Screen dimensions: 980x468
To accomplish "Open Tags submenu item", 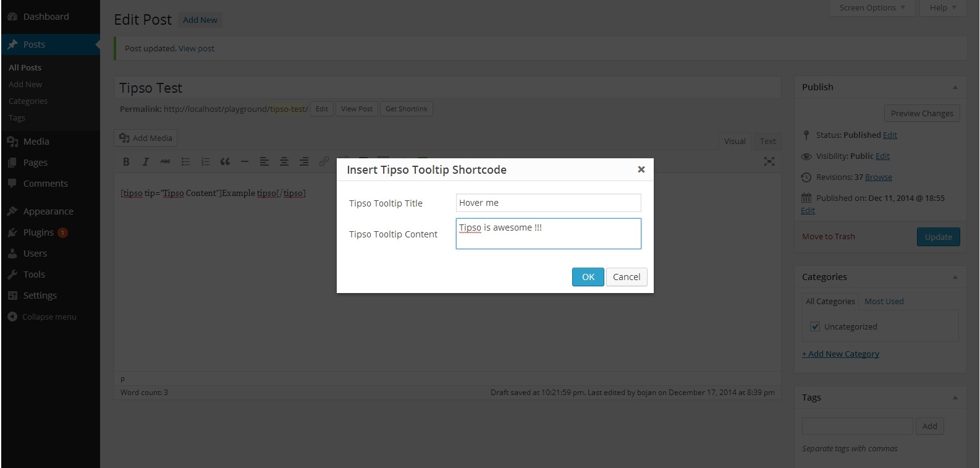I will (x=17, y=117).
